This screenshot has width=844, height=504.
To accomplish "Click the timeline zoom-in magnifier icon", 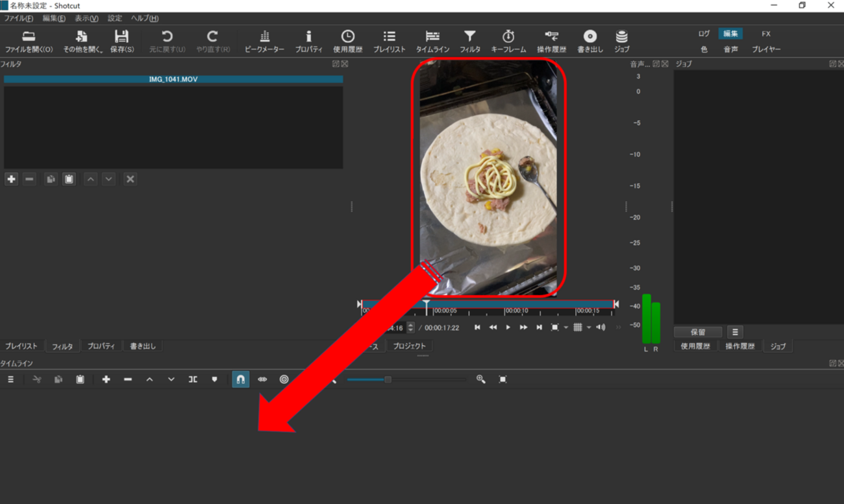I will click(x=481, y=379).
